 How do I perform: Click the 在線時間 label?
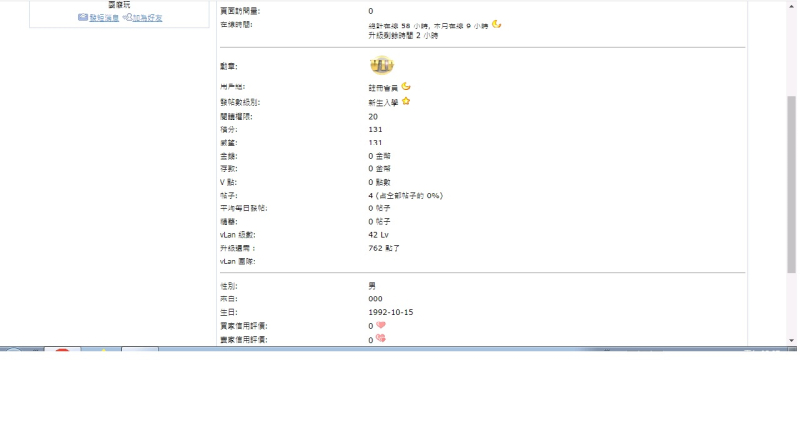(236, 24)
